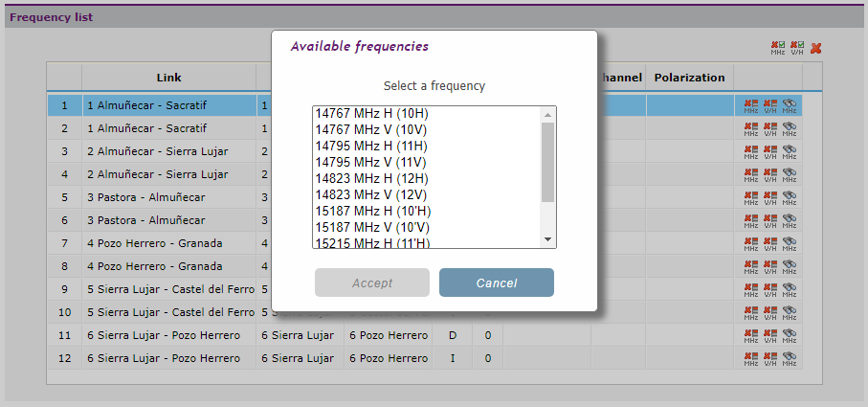Delete V/H polarization for row 8
The width and height of the screenshot is (868, 407).
(770, 266)
